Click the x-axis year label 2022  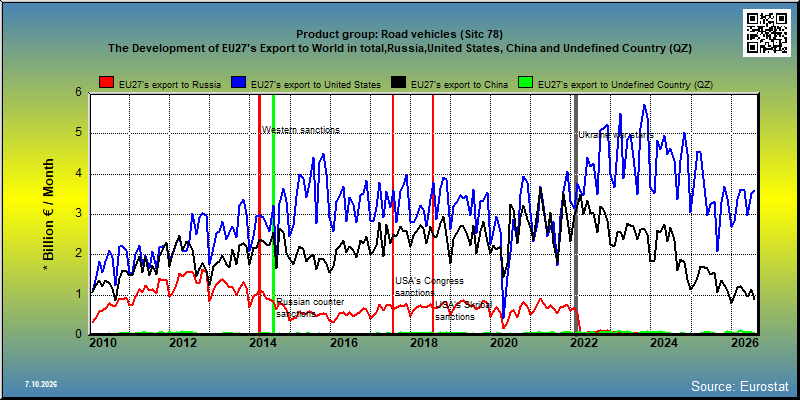[584, 343]
